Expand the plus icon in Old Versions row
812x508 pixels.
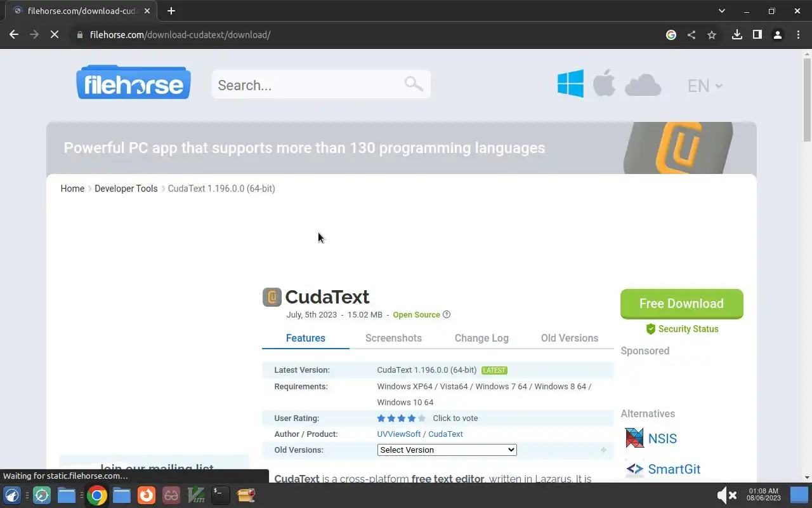(x=603, y=450)
